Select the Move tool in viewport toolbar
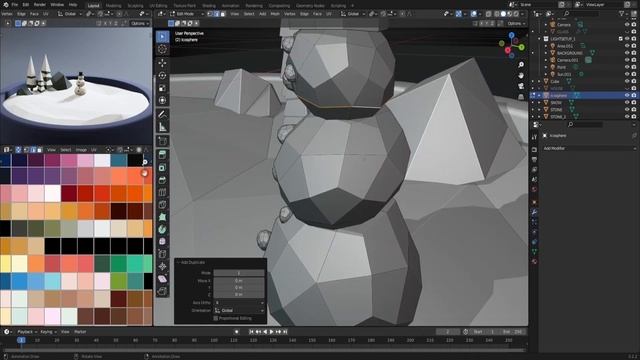Image resolution: width=640 pixels, height=360 pixels. point(162,63)
